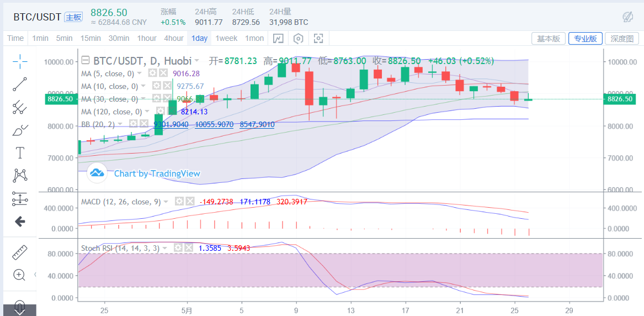Select the 1day interval
Viewport: 644px width, 316px height.
(200, 38)
